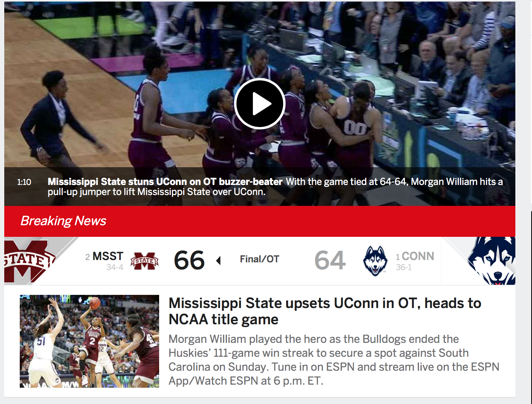Open the article thumbnail of player shooting
This screenshot has width=532, height=404.
[89, 341]
